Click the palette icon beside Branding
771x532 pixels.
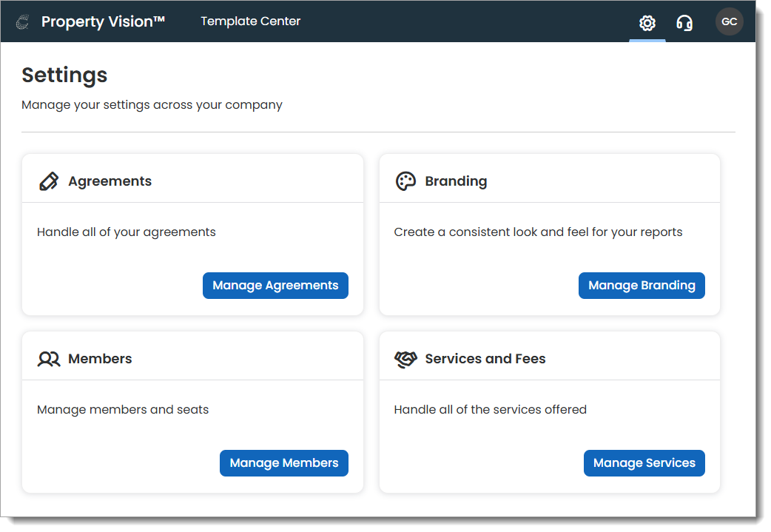pos(405,181)
